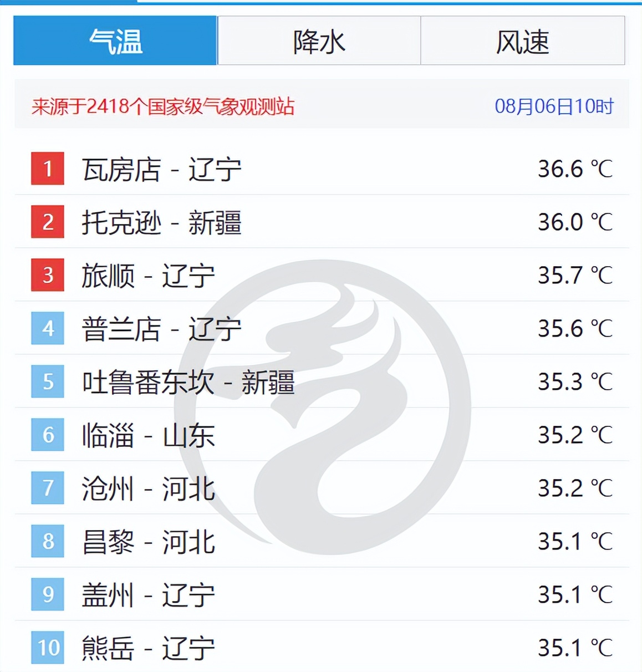This screenshot has height=672, width=642.
Task: Select the 吐鲁番东坎 - 新疆 row
Action: coord(322,381)
